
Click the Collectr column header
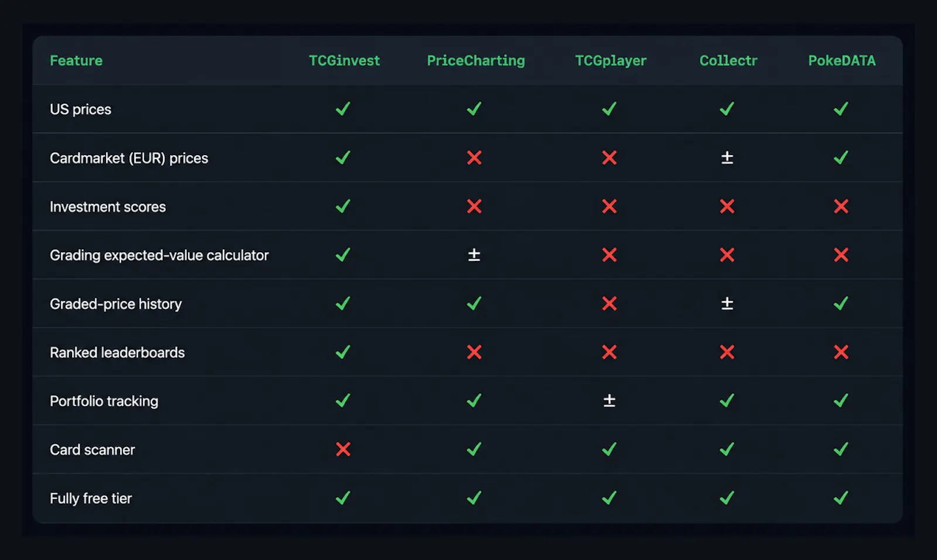point(728,61)
